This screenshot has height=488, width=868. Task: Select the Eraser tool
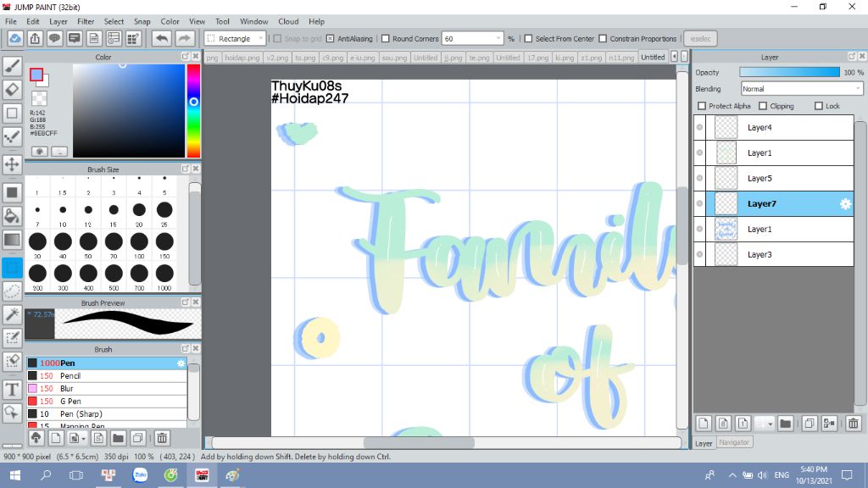(12, 90)
